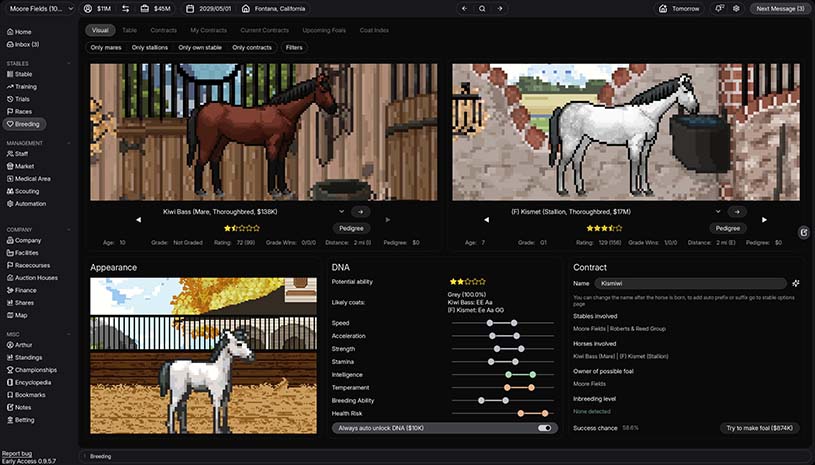This screenshot has height=465, width=815.
Task: Open the Shares page
Action: pos(20,303)
